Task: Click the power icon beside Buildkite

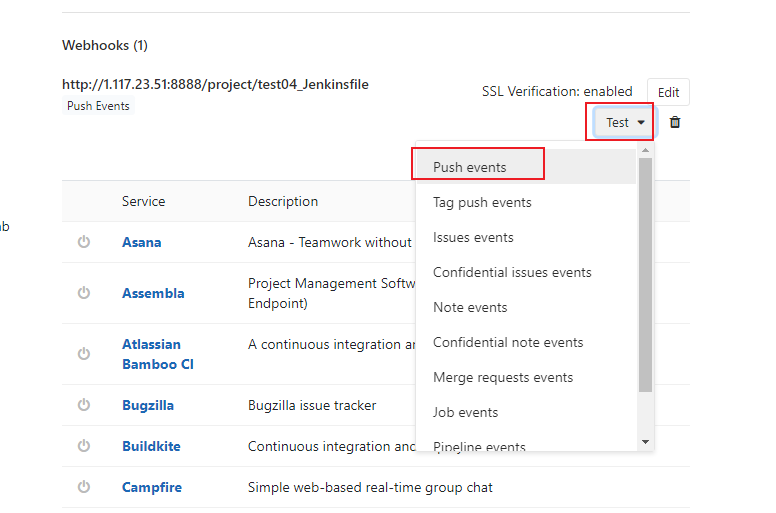Action: pyautogui.click(x=84, y=446)
